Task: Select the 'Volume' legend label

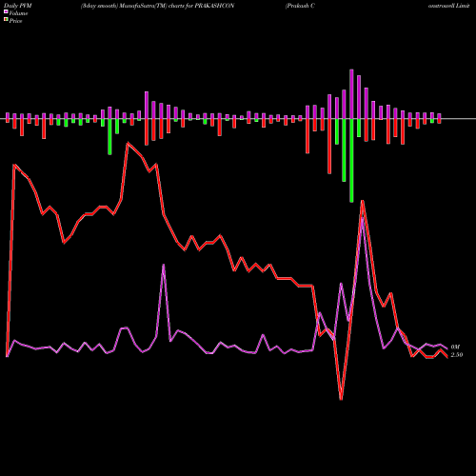Action: tap(18, 13)
